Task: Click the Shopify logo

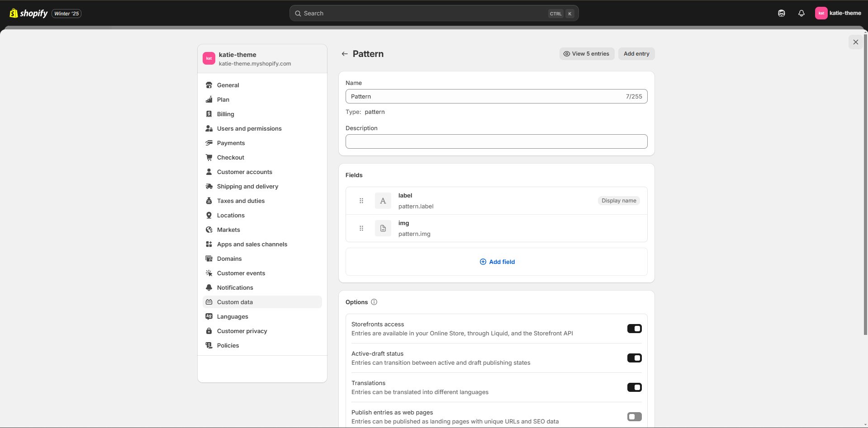Action: click(x=29, y=13)
